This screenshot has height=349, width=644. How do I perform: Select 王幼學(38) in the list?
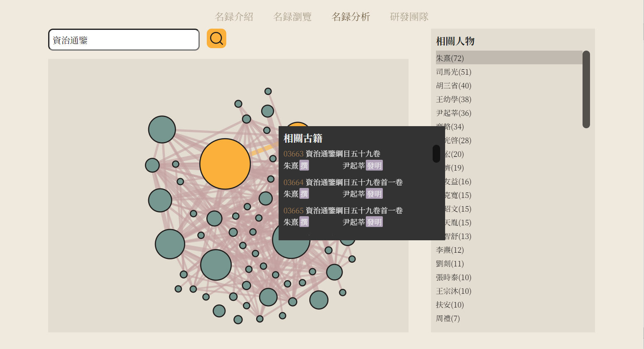coord(509,99)
